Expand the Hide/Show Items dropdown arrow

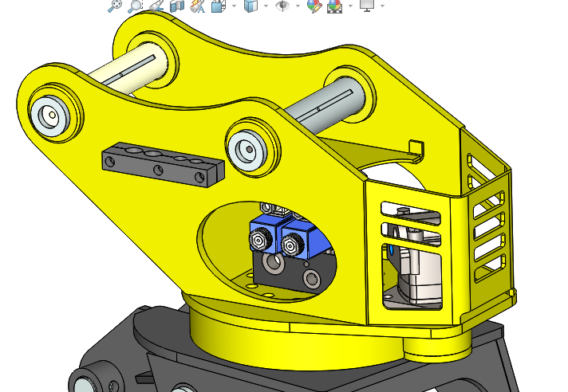coord(298,6)
